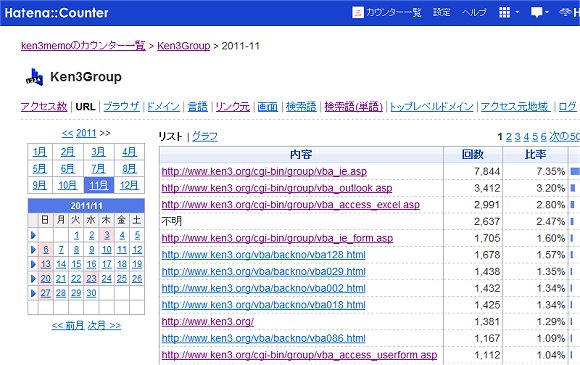Open the vba029.html URL link
The image size is (580, 365).
tap(263, 271)
